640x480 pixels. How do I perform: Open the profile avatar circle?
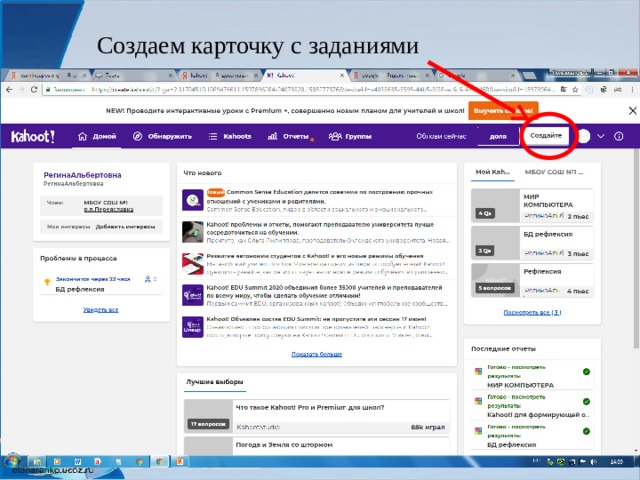pyautogui.click(x=584, y=136)
